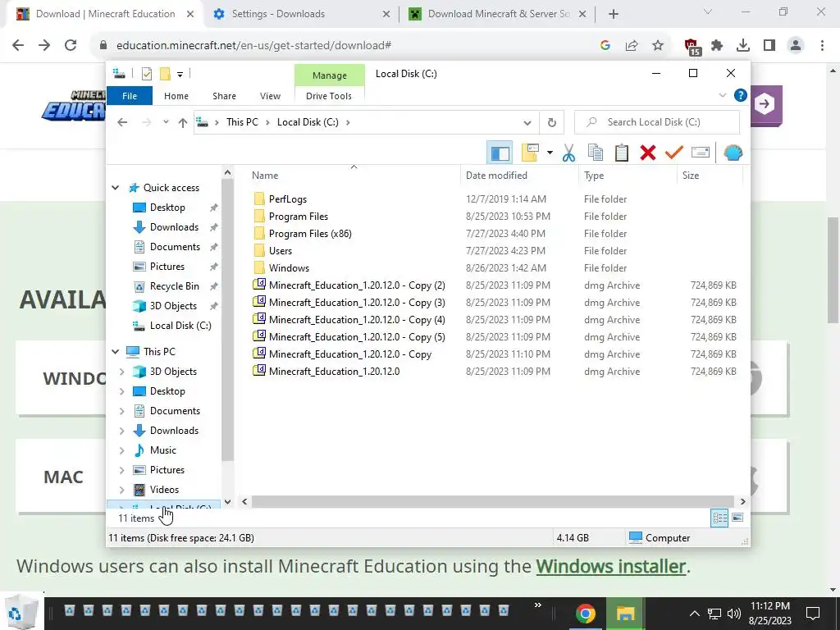Select the Program Files (x86) folder

pyautogui.click(x=310, y=234)
